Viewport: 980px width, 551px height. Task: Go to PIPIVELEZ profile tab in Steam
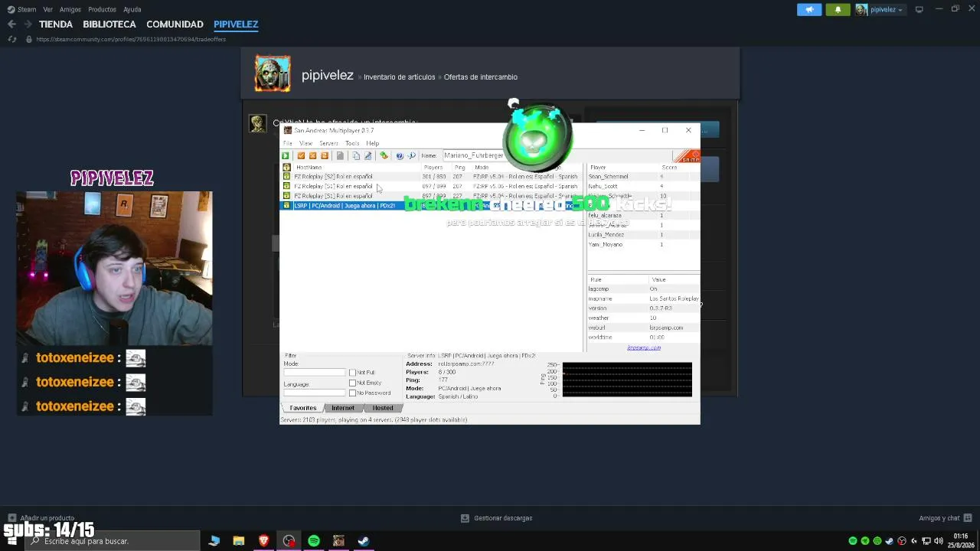click(x=236, y=24)
